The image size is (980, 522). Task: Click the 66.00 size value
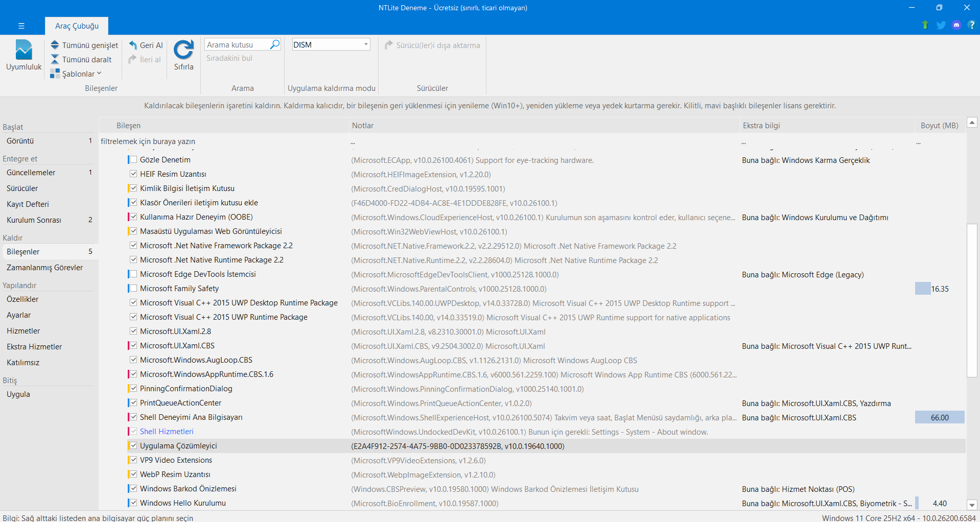click(940, 417)
